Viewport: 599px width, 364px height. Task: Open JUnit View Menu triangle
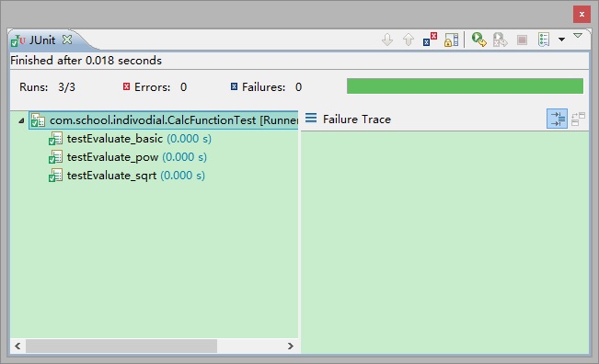578,36
